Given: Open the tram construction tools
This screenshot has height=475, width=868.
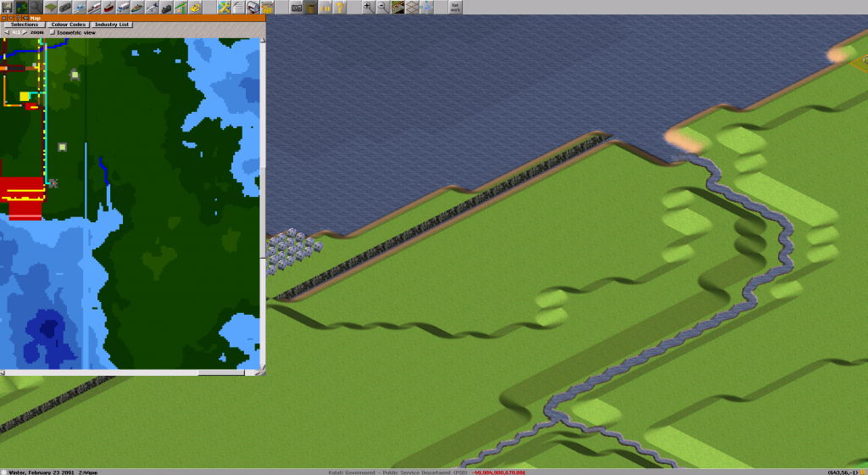Looking at the screenshot, I should pos(93,7).
